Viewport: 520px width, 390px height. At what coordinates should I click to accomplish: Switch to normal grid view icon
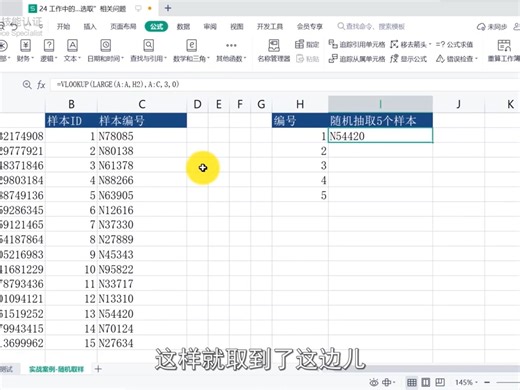tap(412, 382)
